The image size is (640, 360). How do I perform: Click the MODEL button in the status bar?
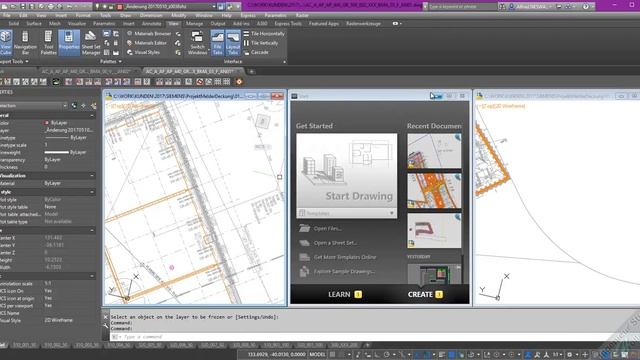tap(317, 354)
